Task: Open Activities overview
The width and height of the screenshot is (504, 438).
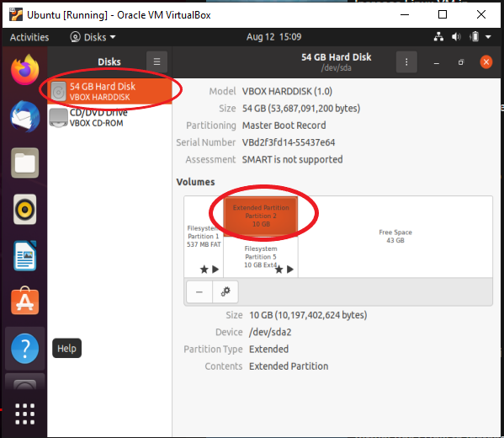Action: 29,37
